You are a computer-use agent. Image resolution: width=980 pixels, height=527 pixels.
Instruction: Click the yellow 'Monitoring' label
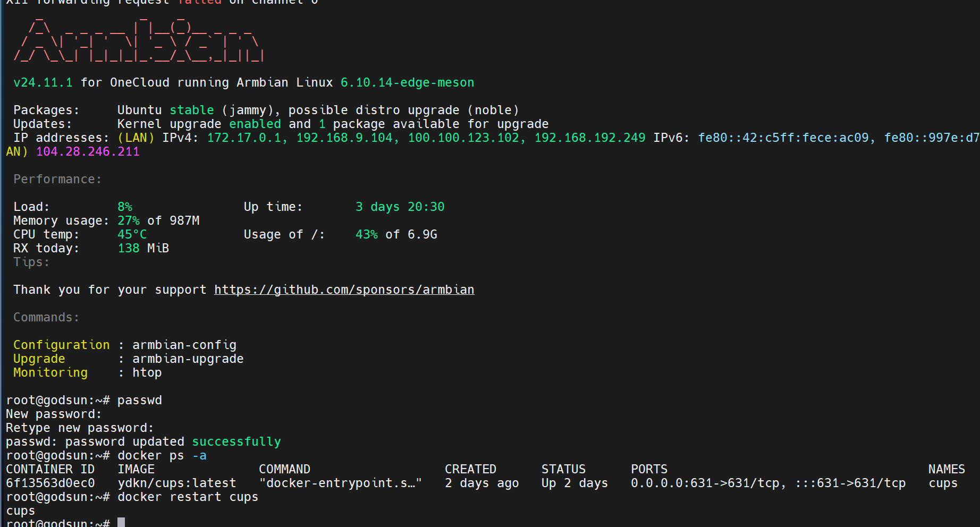pyautogui.click(x=50, y=372)
